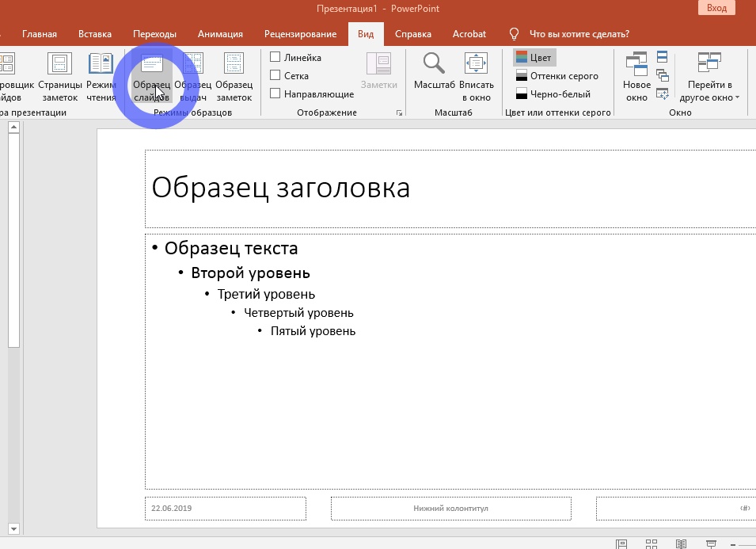Image resolution: width=756 pixels, height=549 pixels.
Task: Open the Рецензирование tab
Action: (300, 34)
